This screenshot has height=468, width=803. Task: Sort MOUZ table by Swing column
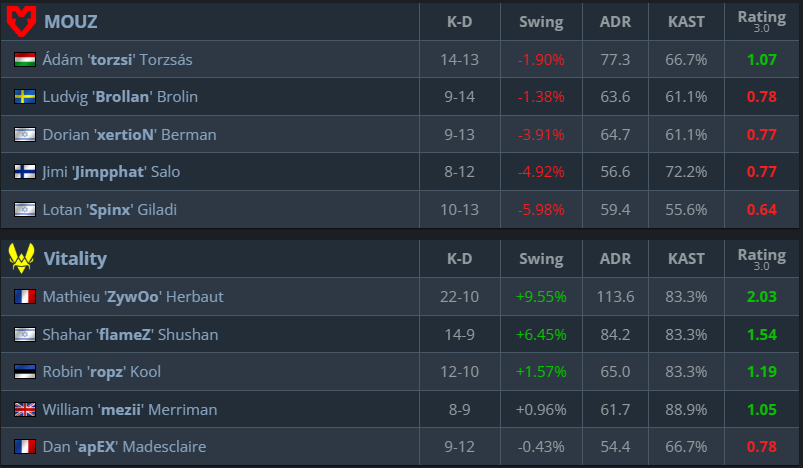(x=541, y=21)
